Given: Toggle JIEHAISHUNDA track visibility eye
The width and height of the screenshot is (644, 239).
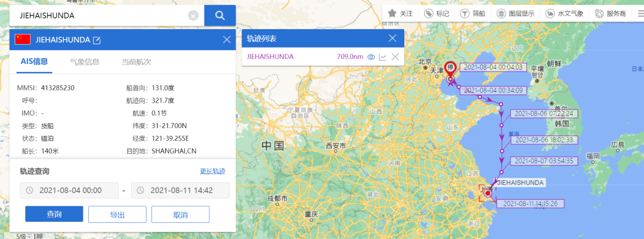Looking at the screenshot, I should (x=371, y=57).
